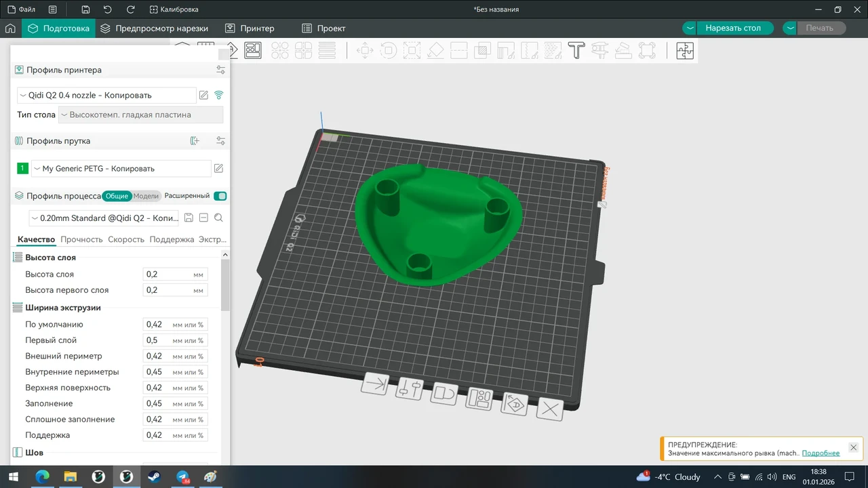Edit the My Generic PETG filament preset
The height and width of the screenshot is (488, 868).
point(219,168)
